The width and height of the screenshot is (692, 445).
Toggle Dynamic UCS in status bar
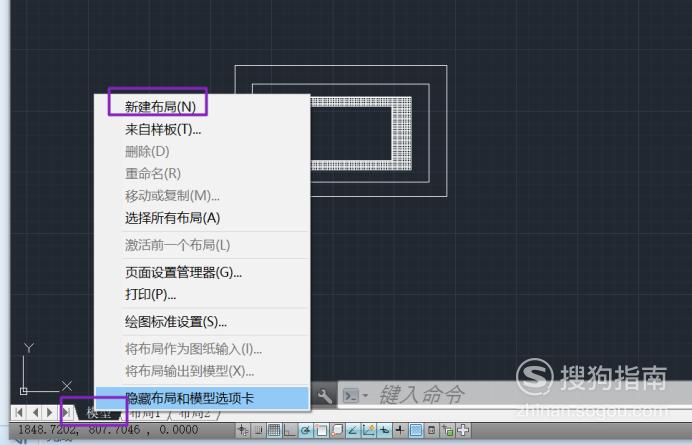(369, 430)
